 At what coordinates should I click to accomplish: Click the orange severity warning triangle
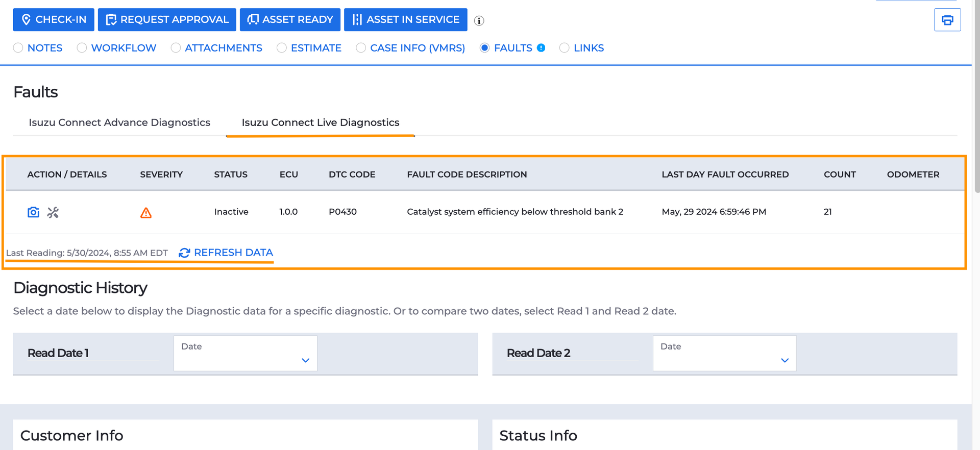point(146,213)
